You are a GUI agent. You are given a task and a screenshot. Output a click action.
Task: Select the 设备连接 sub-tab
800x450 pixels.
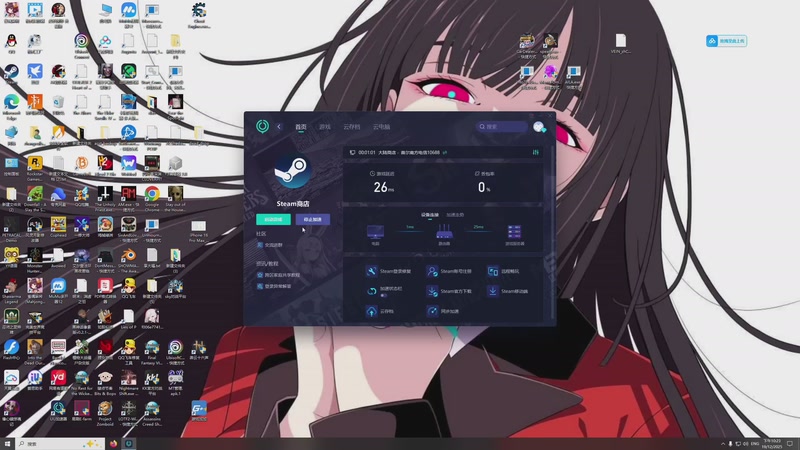click(x=430, y=215)
